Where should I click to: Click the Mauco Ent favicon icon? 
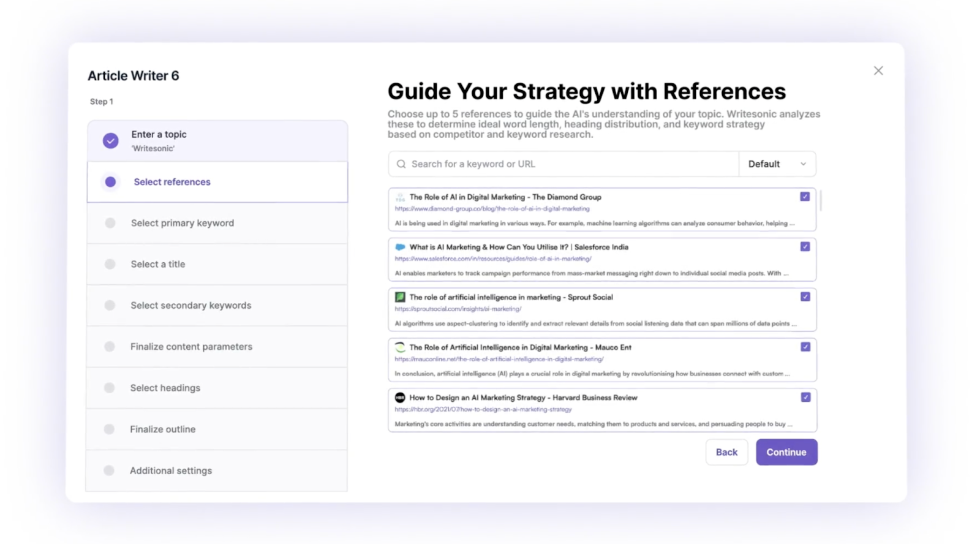click(x=400, y=347)
